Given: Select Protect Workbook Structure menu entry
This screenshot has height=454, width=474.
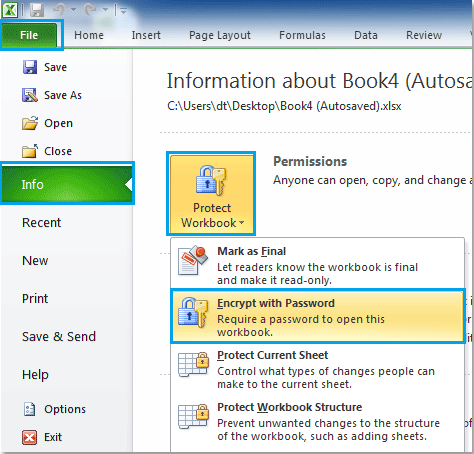Looking at the screenshot, I should point(318,422).
